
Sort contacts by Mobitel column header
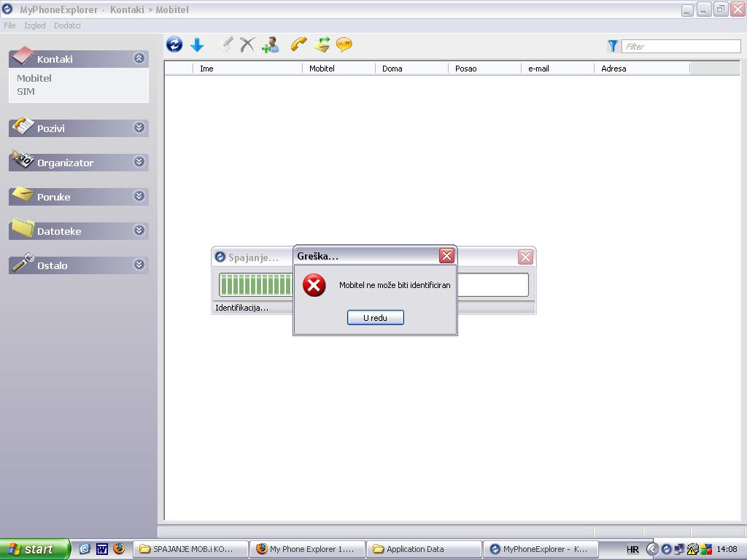[338, 69]
